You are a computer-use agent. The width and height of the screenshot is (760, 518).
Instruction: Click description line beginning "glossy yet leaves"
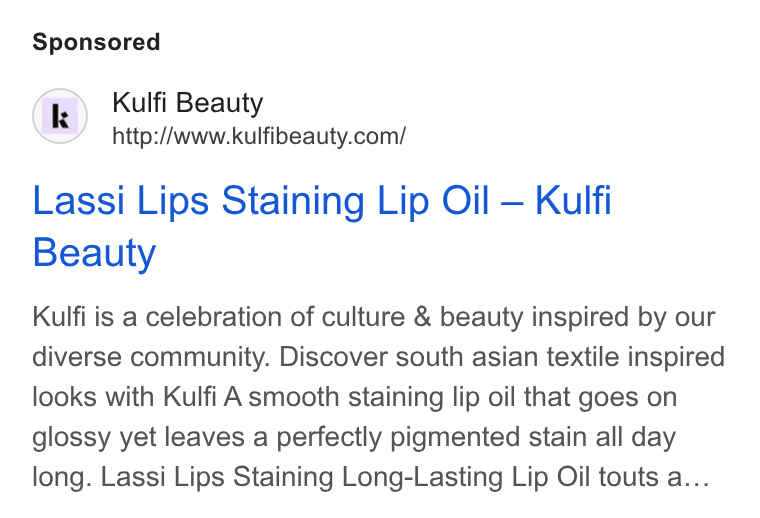(354, 437)
